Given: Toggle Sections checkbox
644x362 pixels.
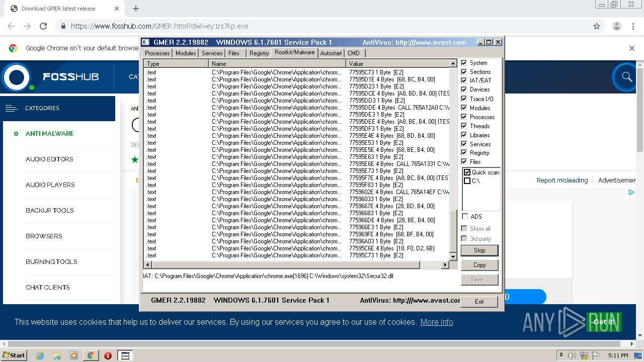Looking at the screenshot, I should pos(464,72).
